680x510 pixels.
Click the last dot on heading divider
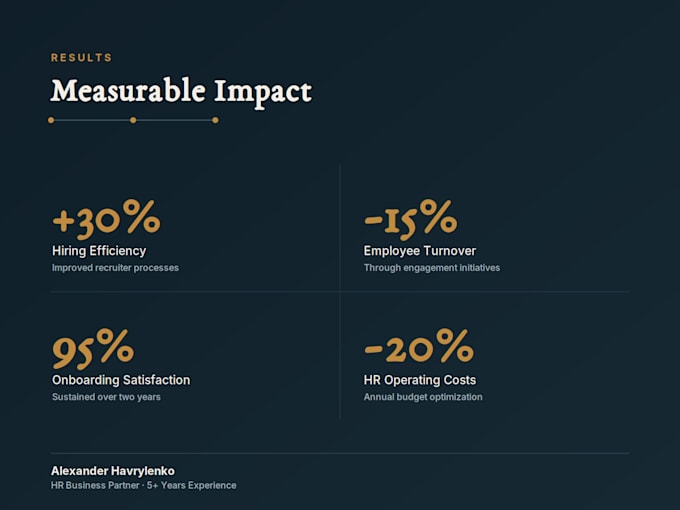[215, 120]
